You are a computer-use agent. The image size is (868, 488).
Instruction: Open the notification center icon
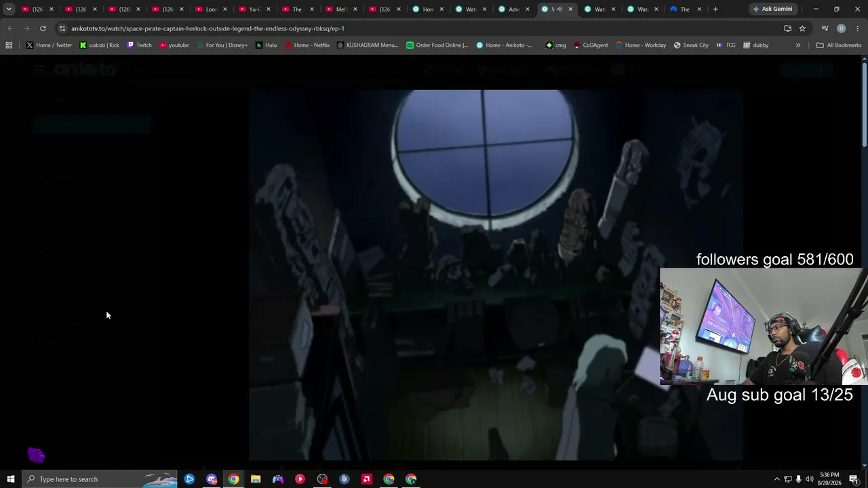pyautogui.click(x=854, y=479)
